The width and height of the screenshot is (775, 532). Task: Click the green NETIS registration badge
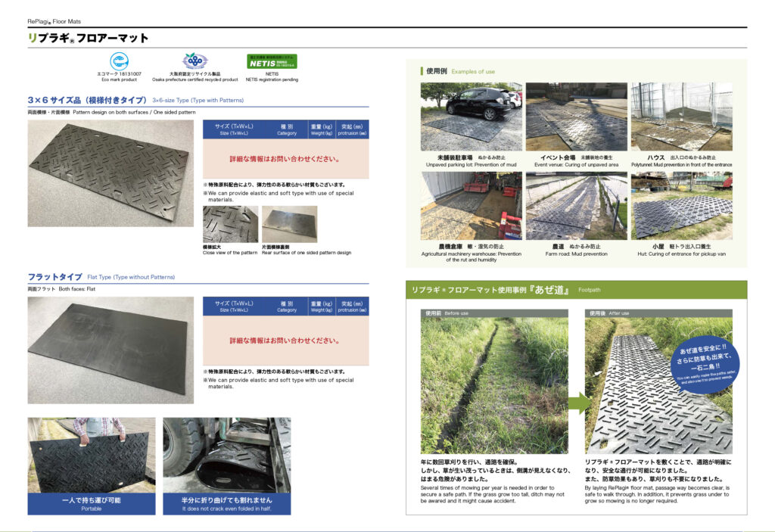[x=272, y=61]
